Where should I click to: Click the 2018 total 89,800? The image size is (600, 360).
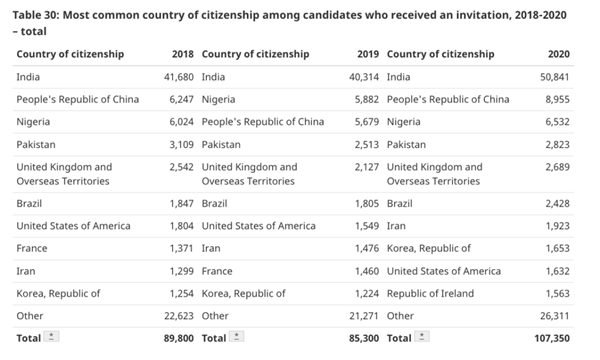(179, 338)
